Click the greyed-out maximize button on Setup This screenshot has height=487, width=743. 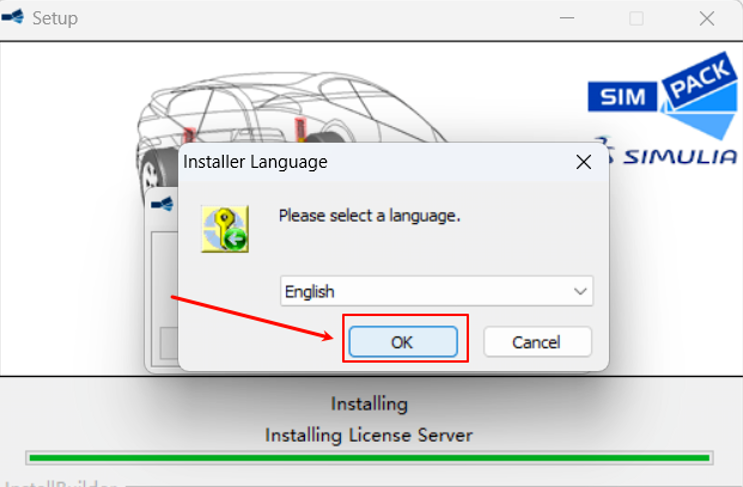tap(636, 18)
